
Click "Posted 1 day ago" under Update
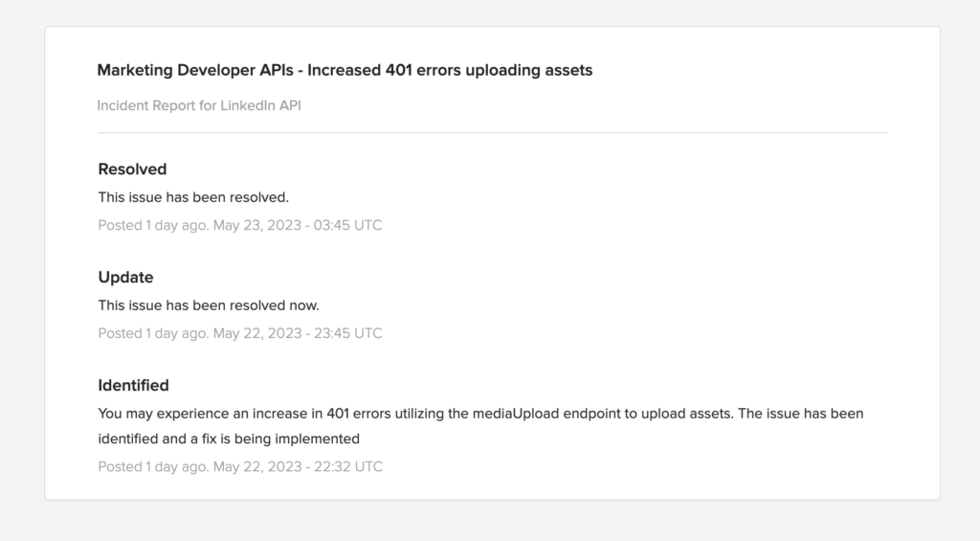coord(152,333)
